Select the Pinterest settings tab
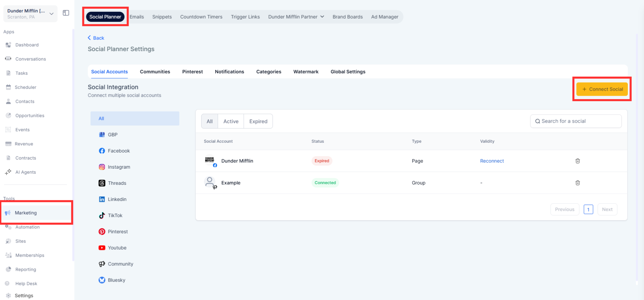Viewport: 644px width, 300px height. click(192, 72)
